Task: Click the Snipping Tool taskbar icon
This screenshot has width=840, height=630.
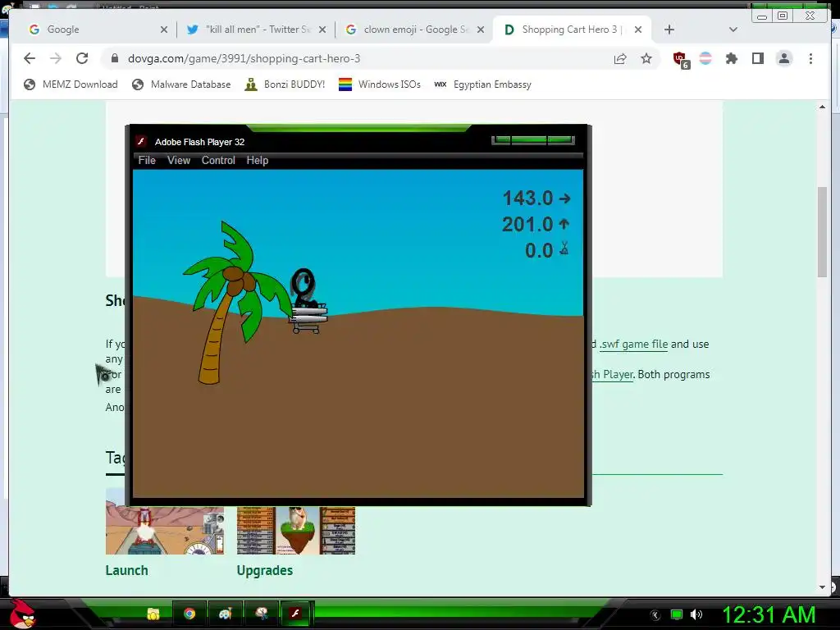Action: point(261,614)
